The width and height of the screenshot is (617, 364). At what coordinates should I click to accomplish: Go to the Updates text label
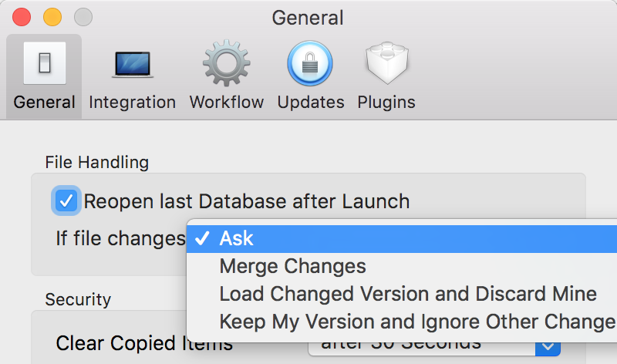[x=311, y=103]
